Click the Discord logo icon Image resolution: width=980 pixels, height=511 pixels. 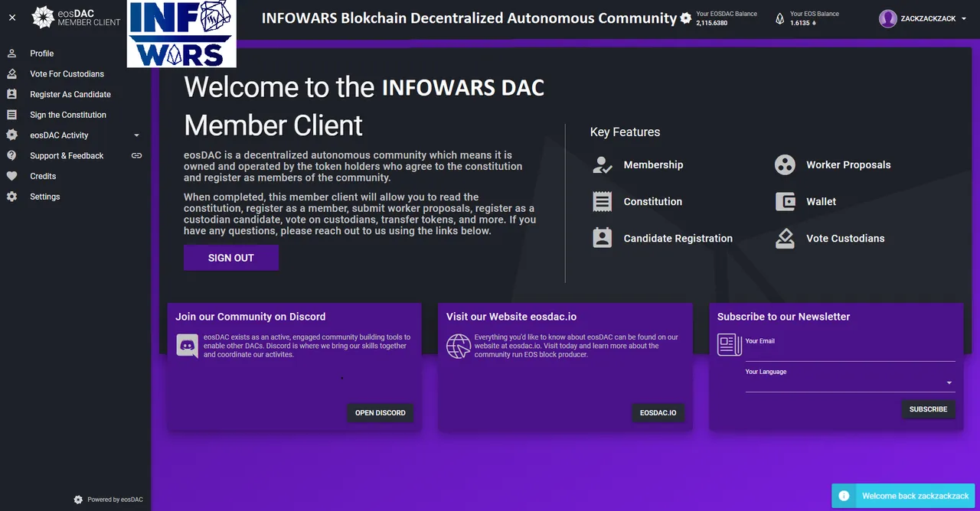coord(188,346)
